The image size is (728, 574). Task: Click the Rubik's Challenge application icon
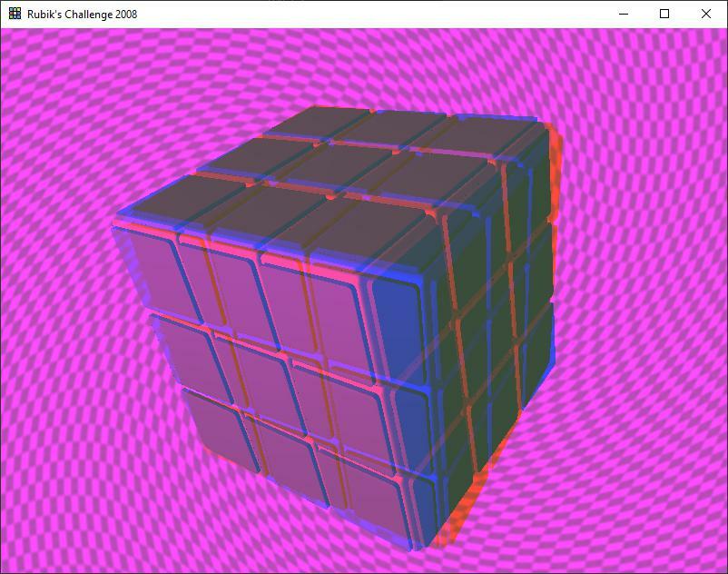click(13, 15)
